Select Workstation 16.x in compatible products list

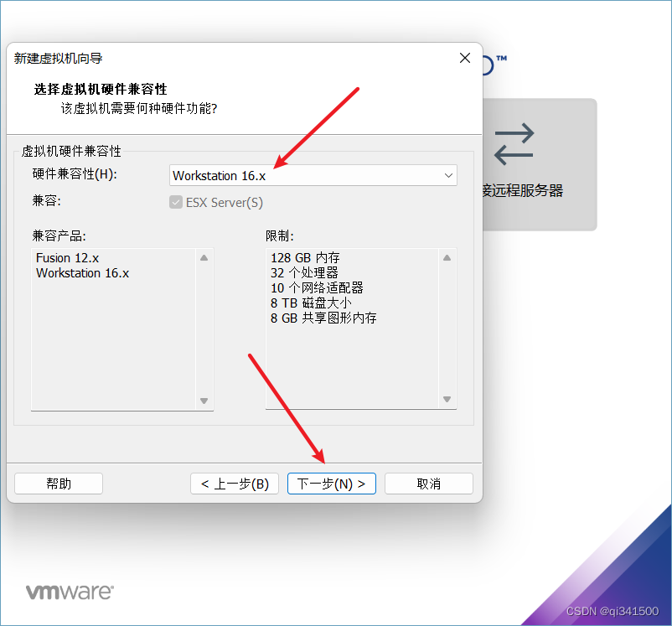click(x=83, y=273)
